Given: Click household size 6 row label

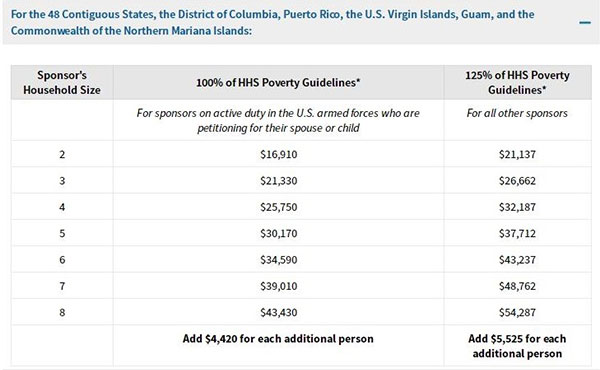Looking at the screenshot, I should (x=62, y=260).
